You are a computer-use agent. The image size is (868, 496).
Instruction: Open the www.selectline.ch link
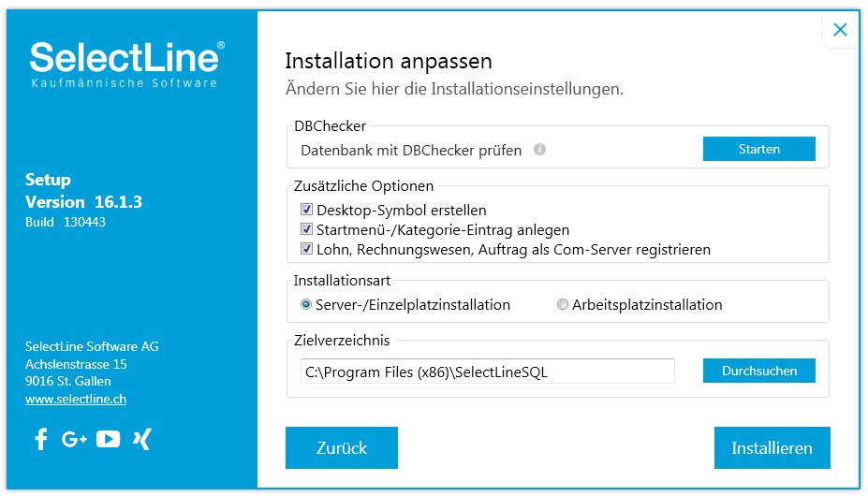click(76, 399)
